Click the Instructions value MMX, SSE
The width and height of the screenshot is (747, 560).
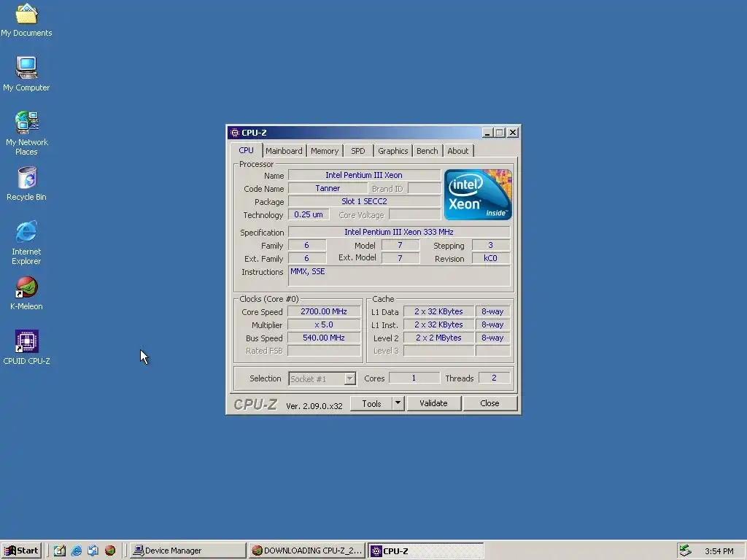point(399,276)
